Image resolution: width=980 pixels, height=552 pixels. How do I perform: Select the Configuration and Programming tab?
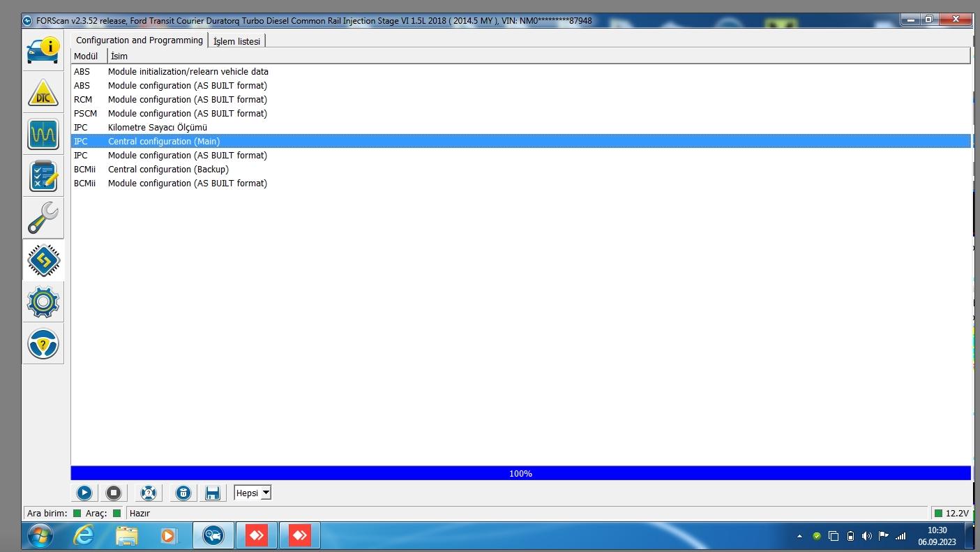pyautogui.click(x=140, y=40)
